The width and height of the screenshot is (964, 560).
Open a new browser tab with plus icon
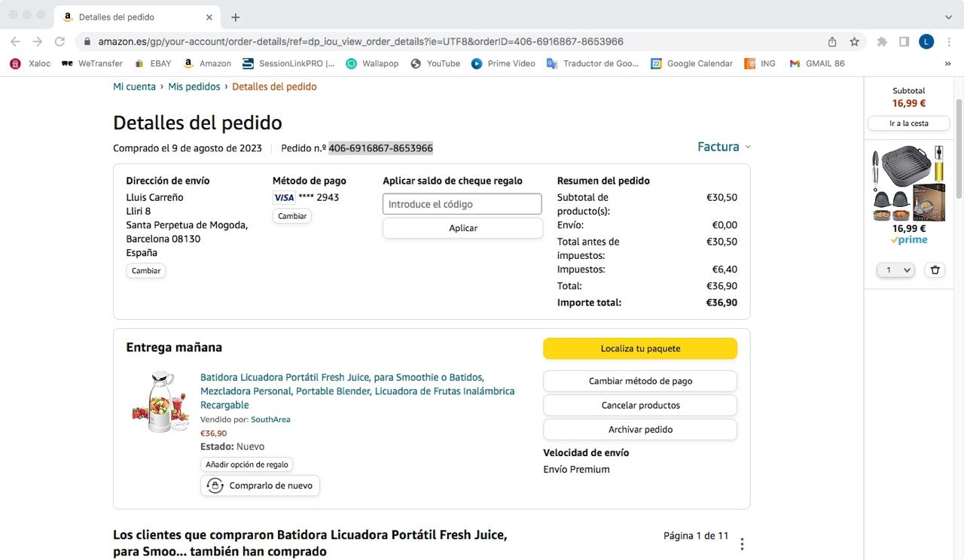coord(236,17)
